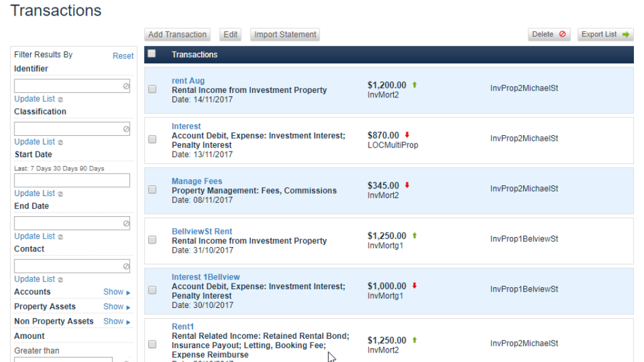
Task: Tick the checkbox beside Interest 1Bellview
Action: coord(152,290)
